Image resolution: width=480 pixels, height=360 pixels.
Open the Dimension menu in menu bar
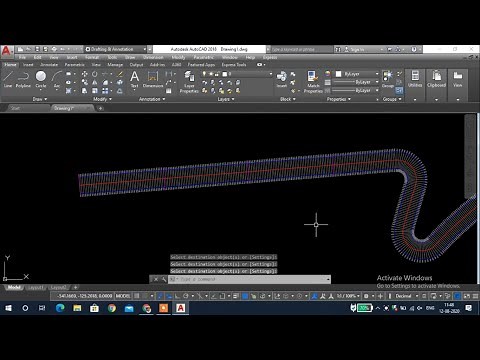[x=153, y=57]
